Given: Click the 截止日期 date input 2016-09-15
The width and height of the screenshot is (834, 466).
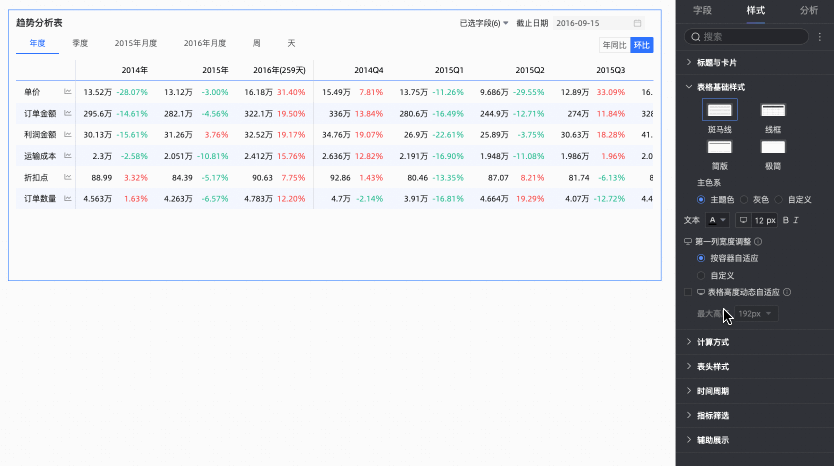Looking at the screenshot, I should point(598,23).
